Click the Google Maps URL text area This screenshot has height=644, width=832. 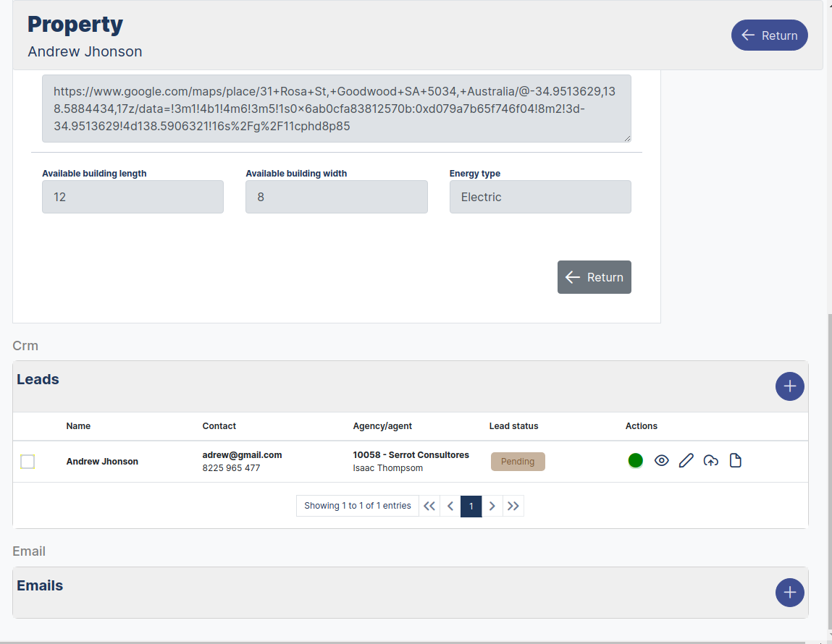coord(336,109)
